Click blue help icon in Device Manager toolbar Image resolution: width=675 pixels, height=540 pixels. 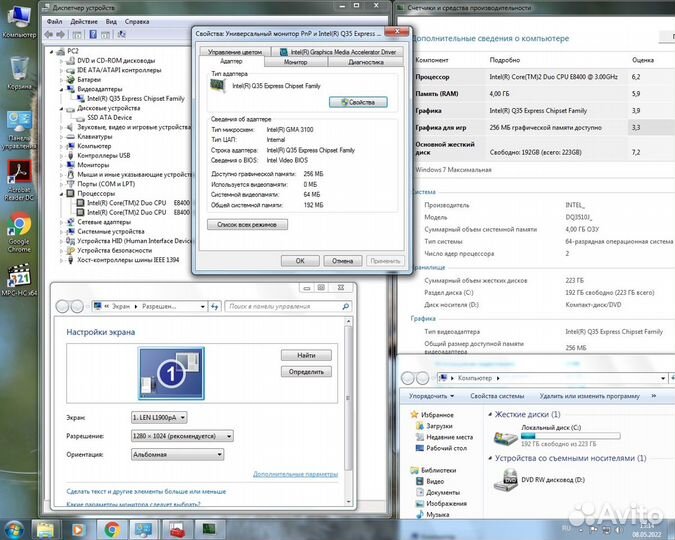pos(93,34)
